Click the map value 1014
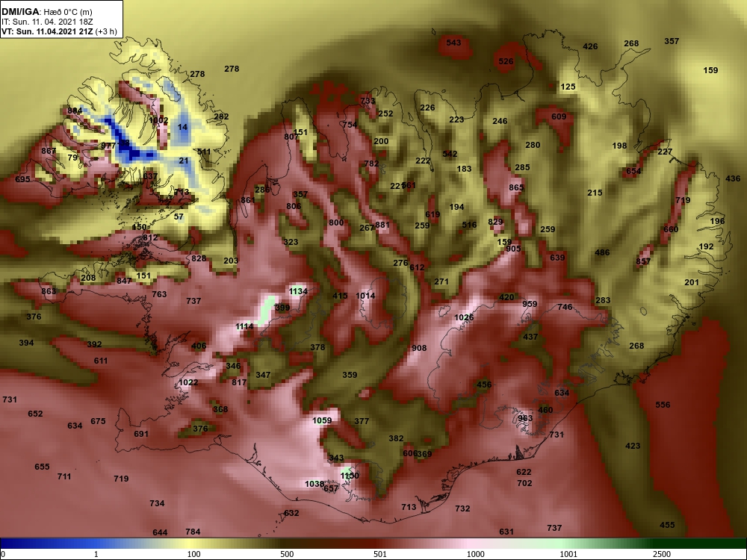This screenshot has width=747, height=560. point(365,296)
